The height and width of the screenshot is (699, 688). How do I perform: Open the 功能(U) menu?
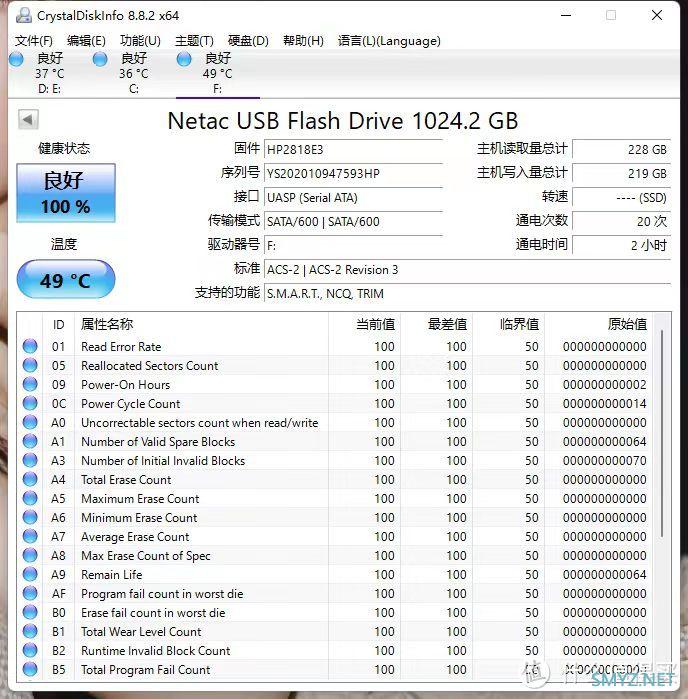click(x=140, y=41)
